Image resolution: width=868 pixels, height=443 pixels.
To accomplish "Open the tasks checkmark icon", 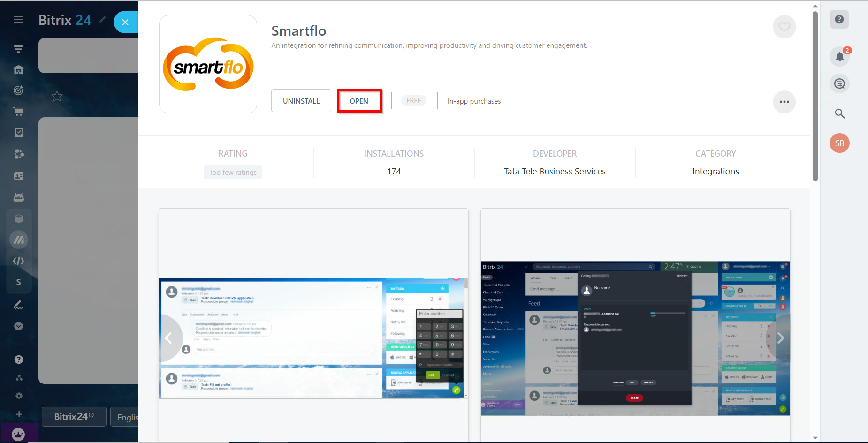I will click(x=19, y=133).
